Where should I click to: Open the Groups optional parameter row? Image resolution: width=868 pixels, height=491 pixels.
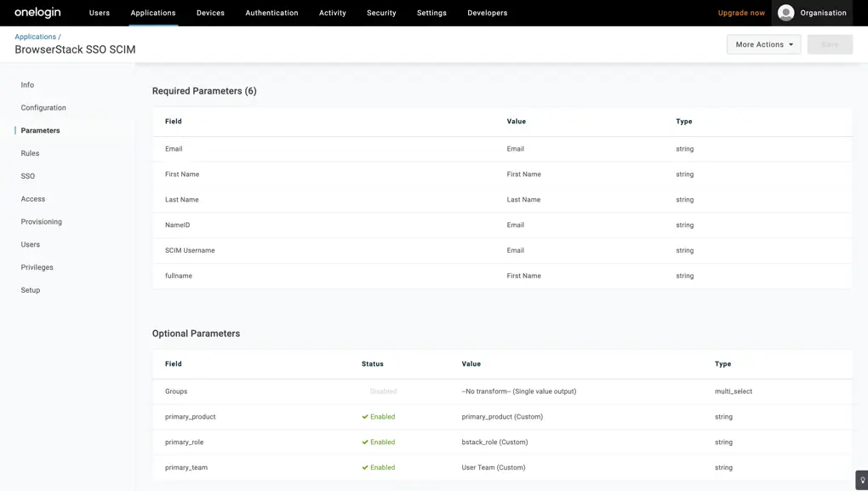point(176,391)
